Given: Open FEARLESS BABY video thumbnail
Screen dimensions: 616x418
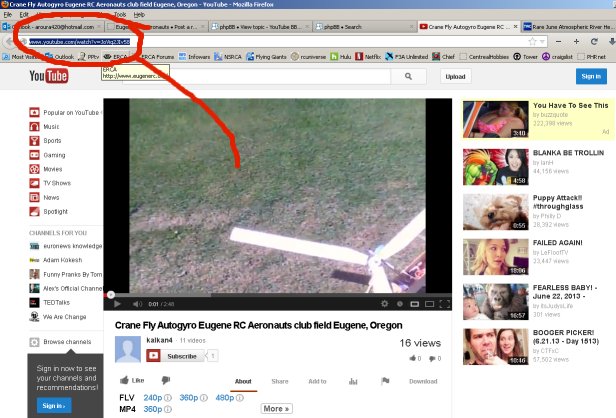Looking at the screenshot, I should (496, 302).
